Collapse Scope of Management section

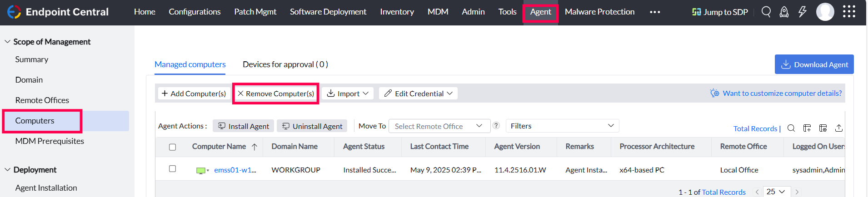click(7, 42)
